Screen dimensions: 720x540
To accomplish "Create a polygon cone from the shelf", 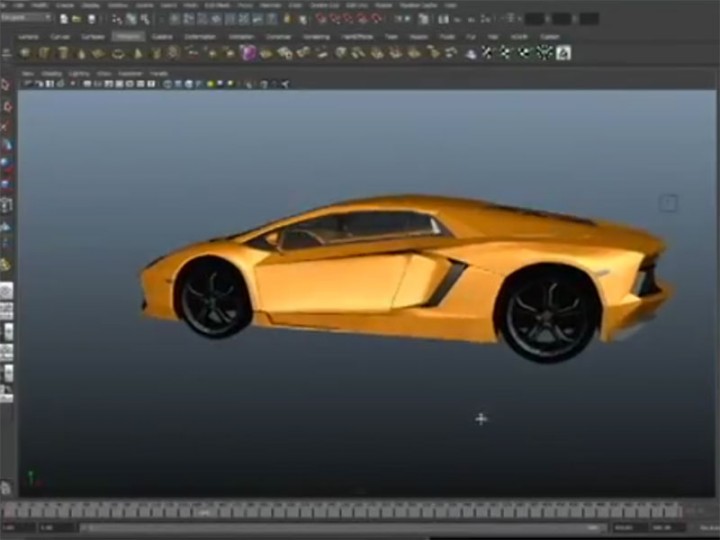I will coord(81,54).
